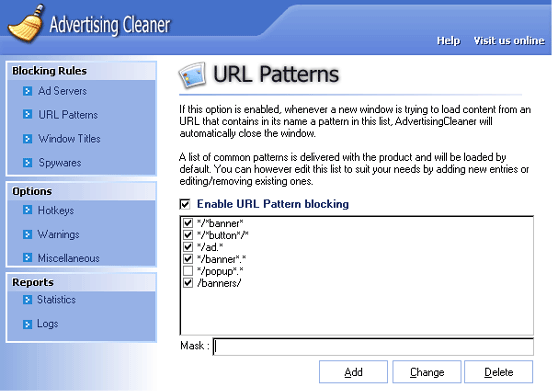Viewport: 552px width, 391px height.
Task: Select the /banners/ list entry text
Action: click(219, 283)
